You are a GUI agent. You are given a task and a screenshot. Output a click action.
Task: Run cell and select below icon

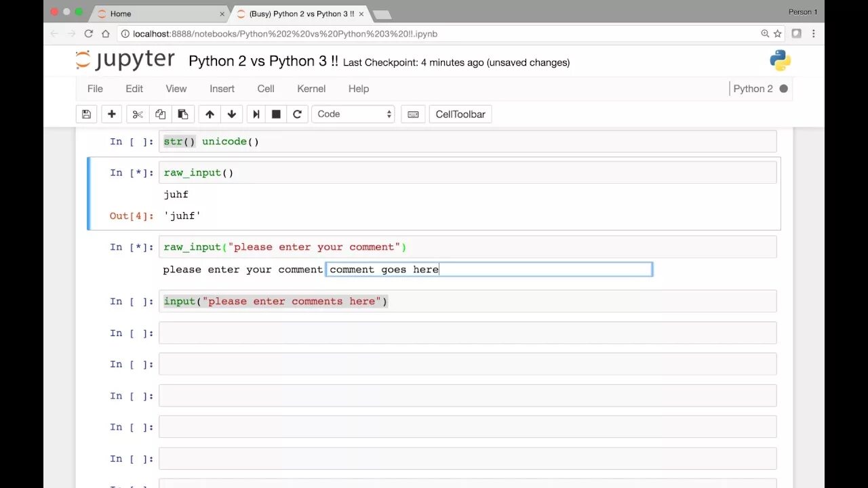256,114
